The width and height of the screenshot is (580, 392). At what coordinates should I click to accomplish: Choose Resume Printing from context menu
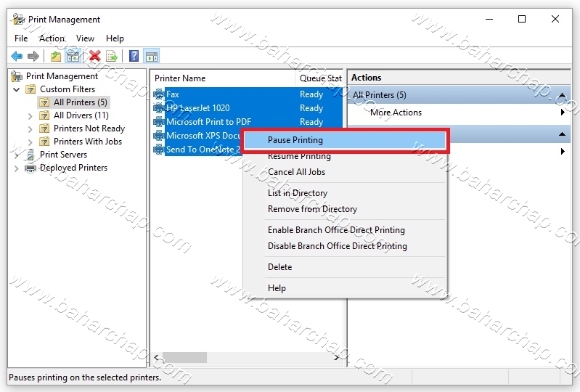[x=345, y=156]
